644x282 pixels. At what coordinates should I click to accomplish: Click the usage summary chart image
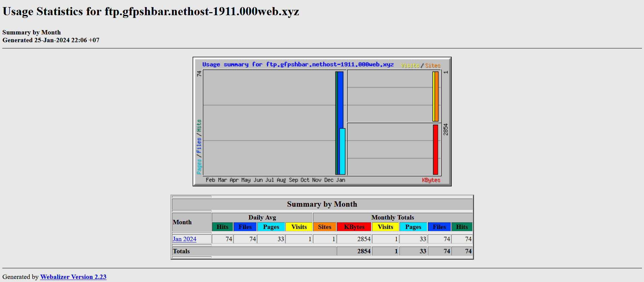pos(322,122)
